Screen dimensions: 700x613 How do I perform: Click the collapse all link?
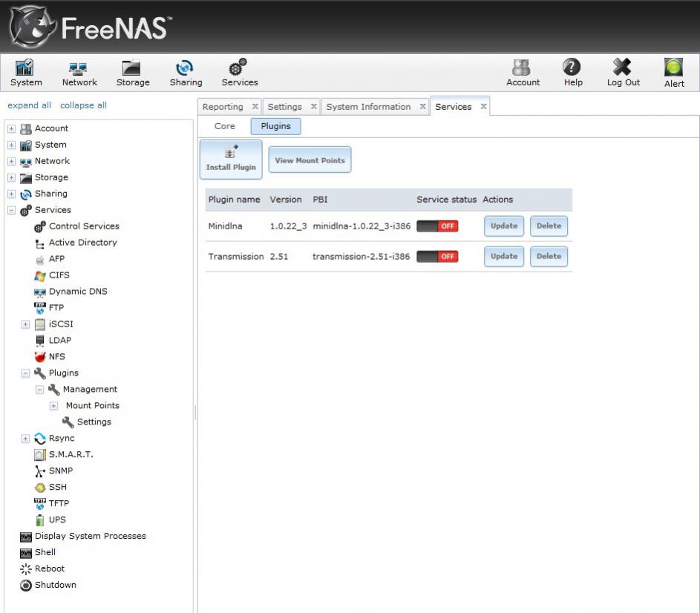(83, 105)
